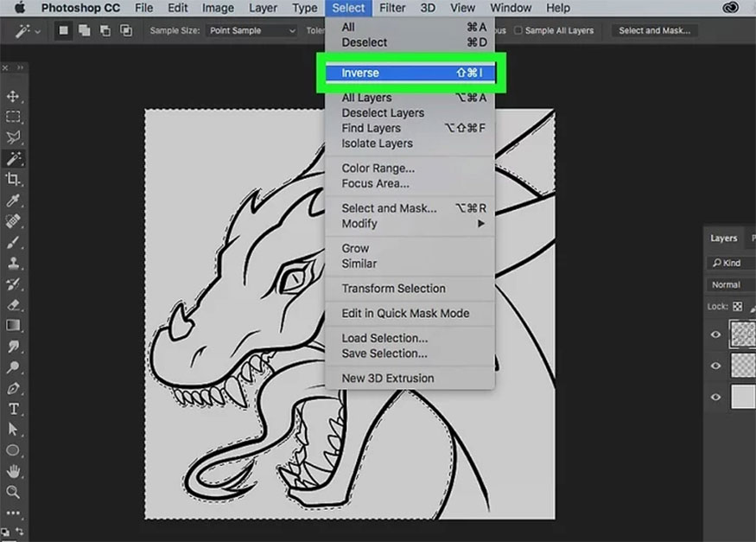The image size is (756, 542).
Task: Hide the bottom layer with eye icon
Action: point(716,397)
